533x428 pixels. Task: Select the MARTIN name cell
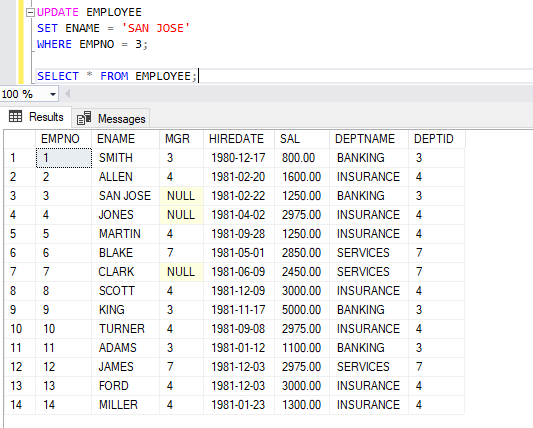pyautogui.click(x=125, y=234)
